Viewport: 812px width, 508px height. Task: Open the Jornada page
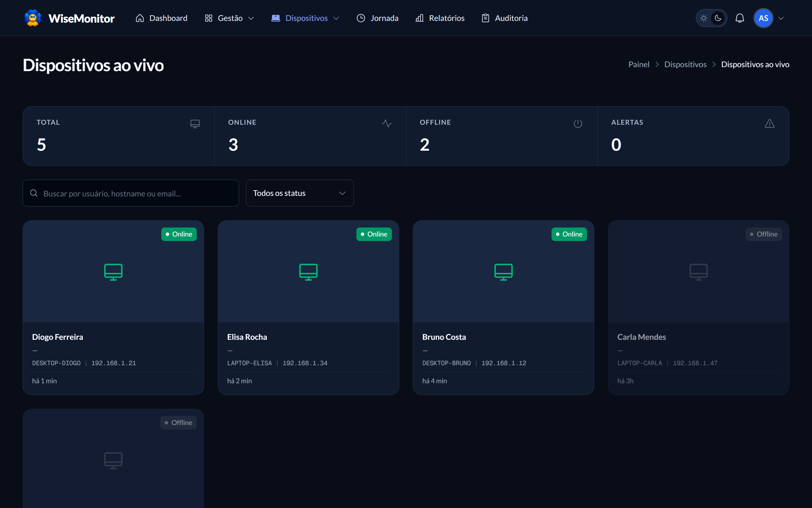coord(378,18)
